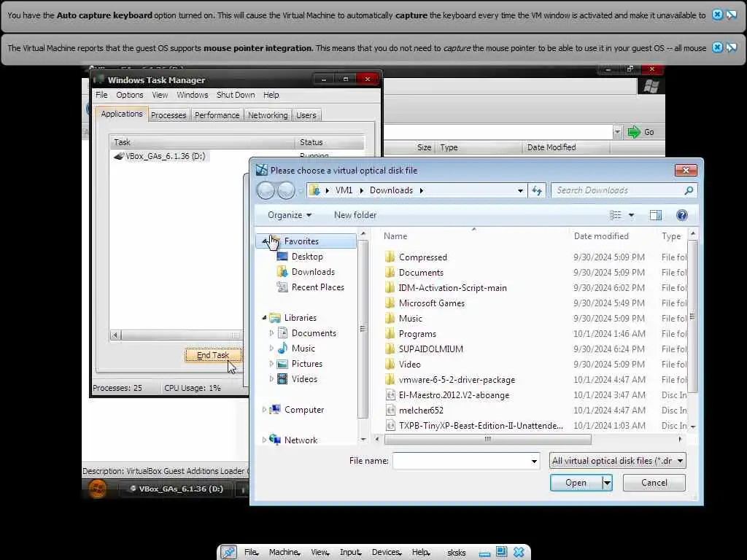Image resolution: width=747 pixels, height=560 pixels.
Task: Toggle the preview pane icon
Action: (x=656, y=215)
